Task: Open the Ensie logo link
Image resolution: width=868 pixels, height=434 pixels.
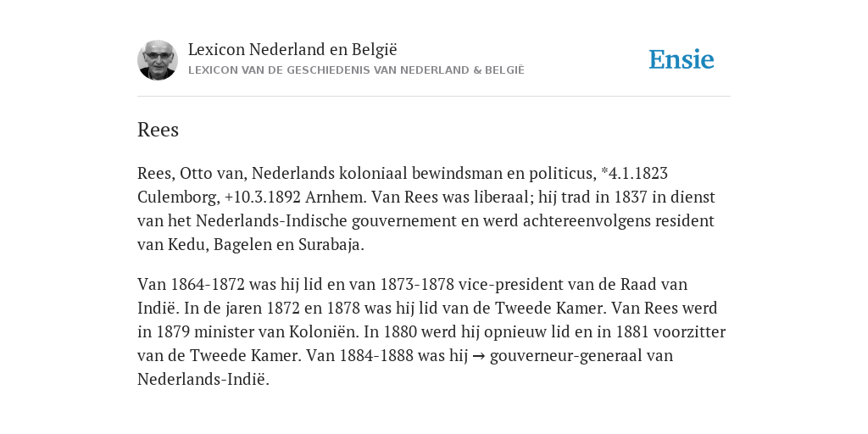Action: coord(682,59)
